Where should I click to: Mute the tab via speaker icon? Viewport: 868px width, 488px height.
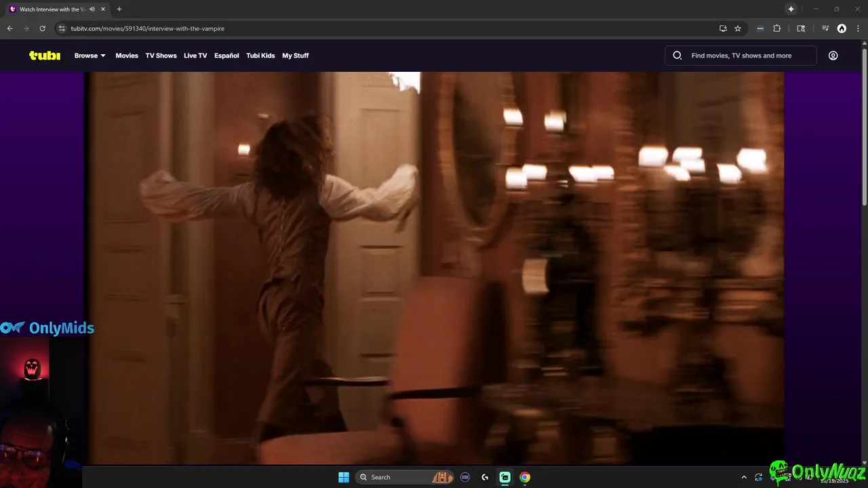(92, 9)
